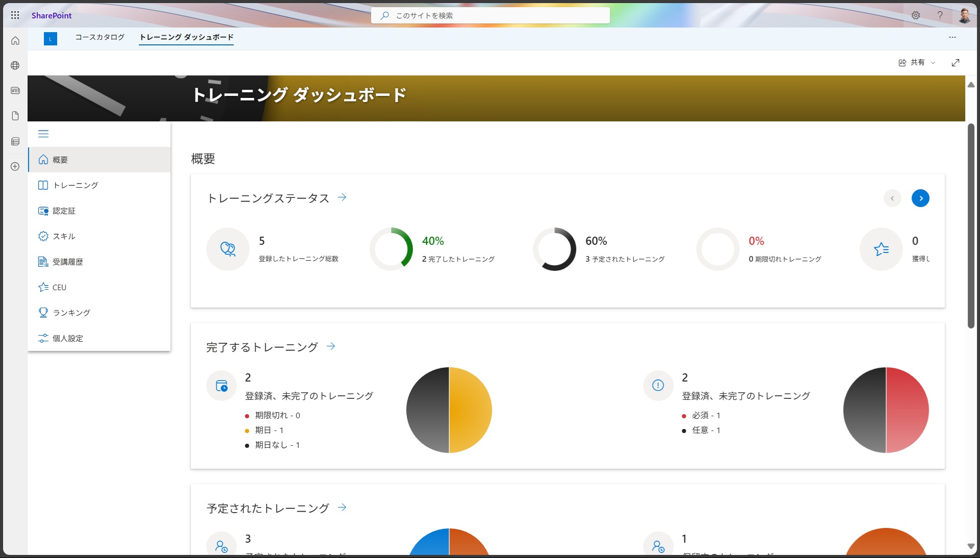Click the 40% completed training ring
Image resolution: width=980 pixels, height=558 pixels.
[391, 249]
